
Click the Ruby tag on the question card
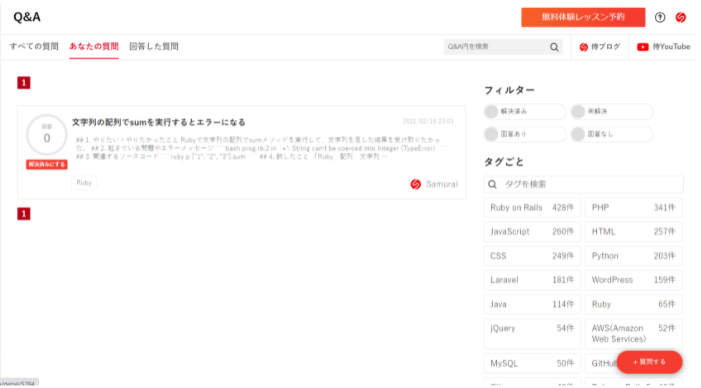(84, 182)
